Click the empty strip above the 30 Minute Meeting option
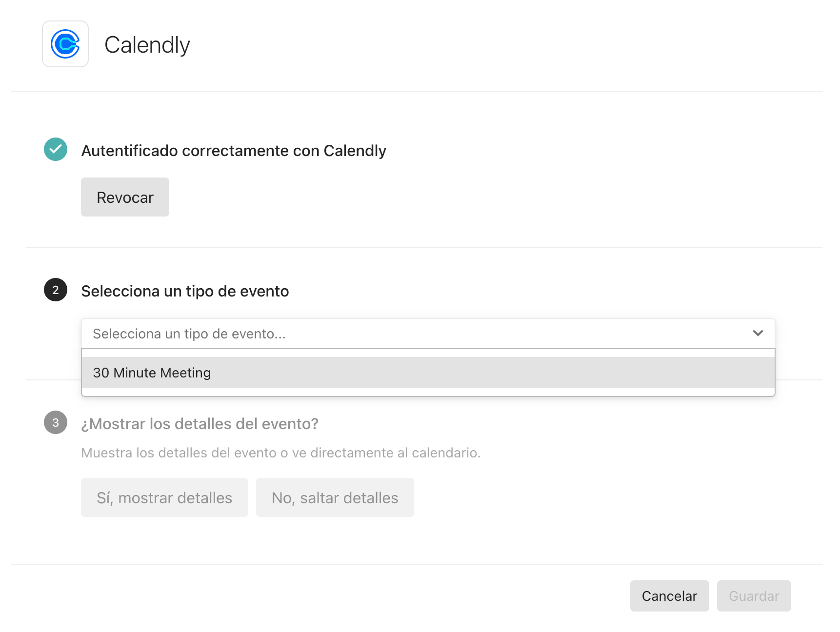840x632 pixels. point(428,353)
